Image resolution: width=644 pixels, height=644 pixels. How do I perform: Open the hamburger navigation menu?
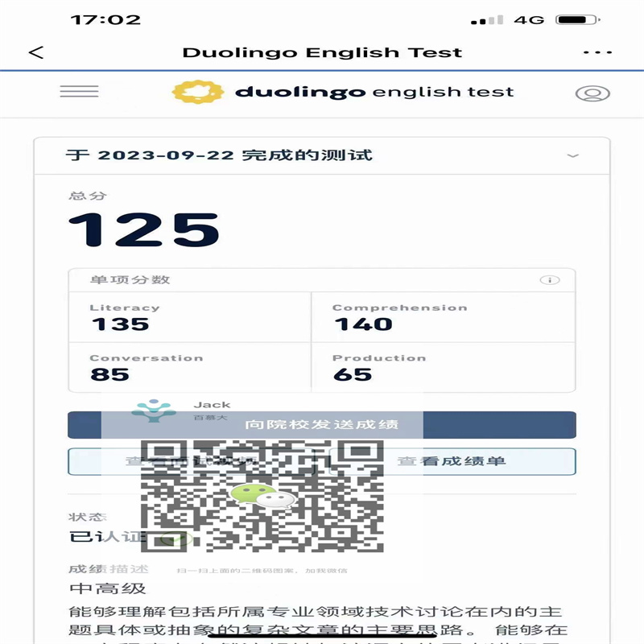(79, 92)
